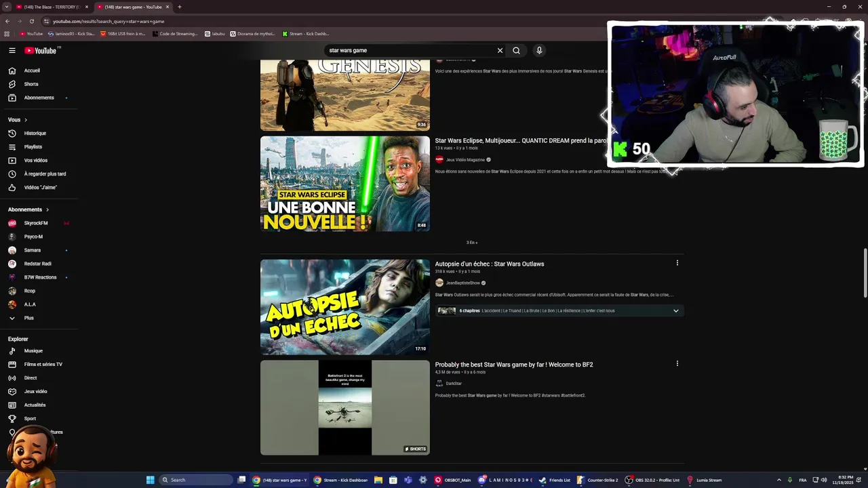Open the Chrome tab search dropdown
Viewport: 868px width, 488px height.
7,7
